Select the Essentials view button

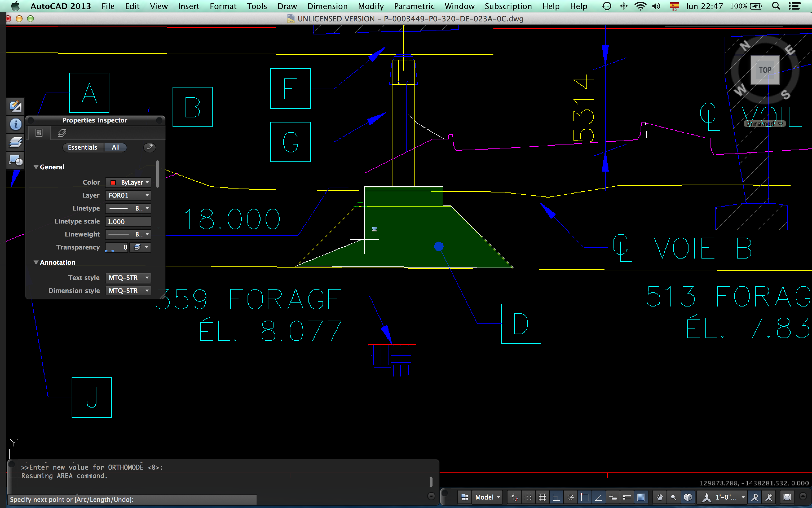click(83, 147)
